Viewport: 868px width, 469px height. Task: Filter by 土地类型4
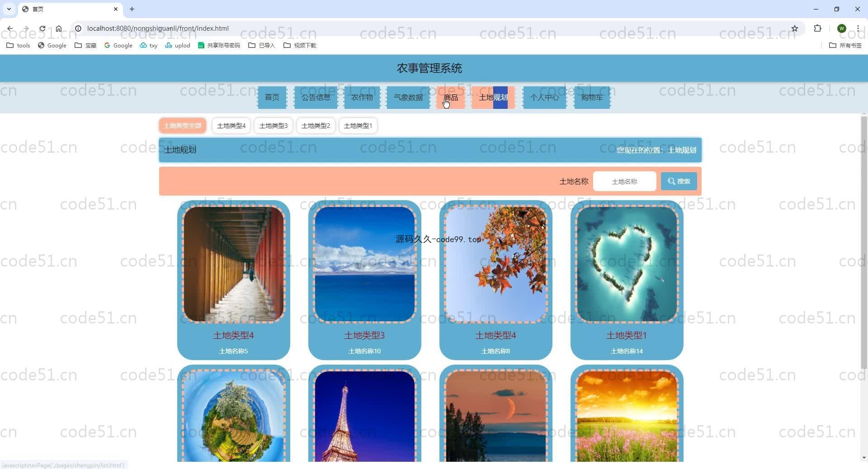(x=231, y=126)
